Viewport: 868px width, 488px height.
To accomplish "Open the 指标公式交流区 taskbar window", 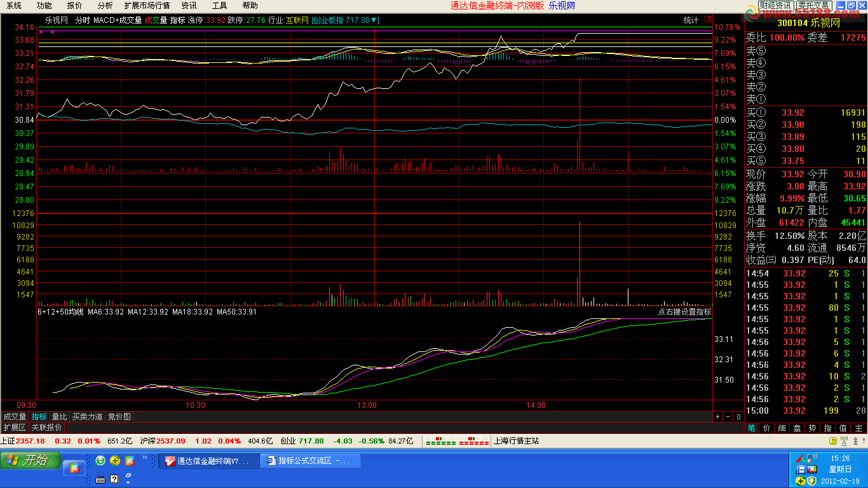I will pos(310,461).
